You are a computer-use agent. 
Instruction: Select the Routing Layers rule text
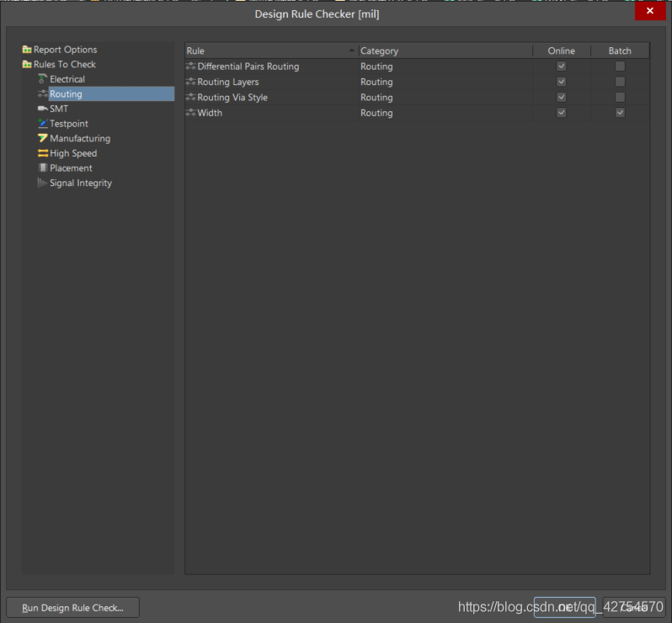pyautogui.click(x=228, y=82)
